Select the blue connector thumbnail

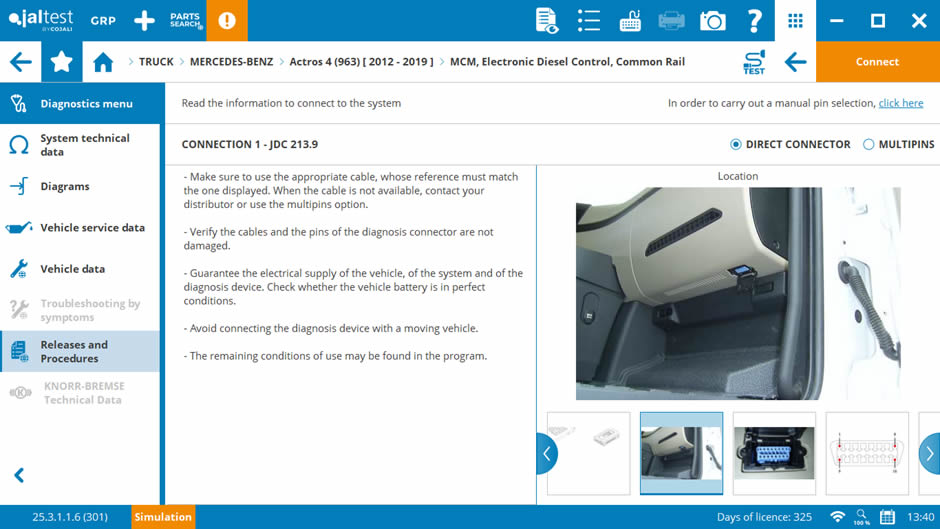click(x=774, y=453)
